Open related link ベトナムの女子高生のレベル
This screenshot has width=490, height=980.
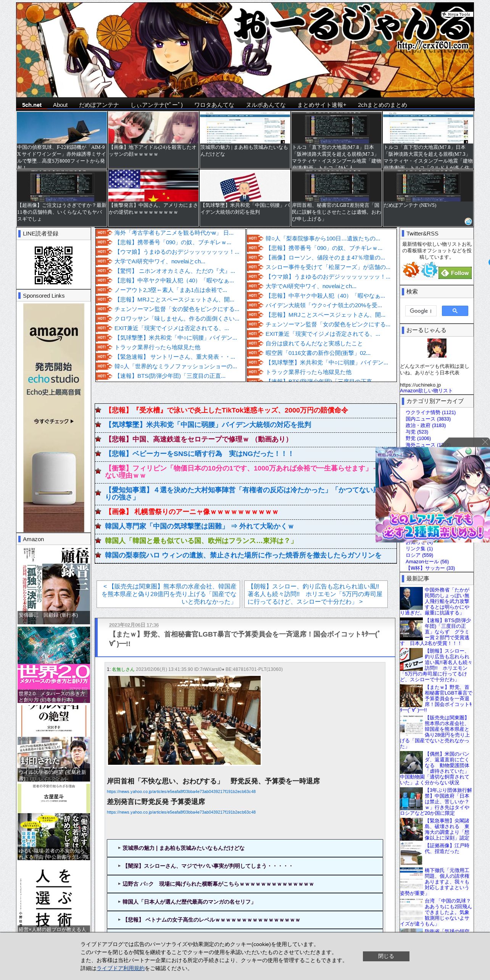pos(211,919)
